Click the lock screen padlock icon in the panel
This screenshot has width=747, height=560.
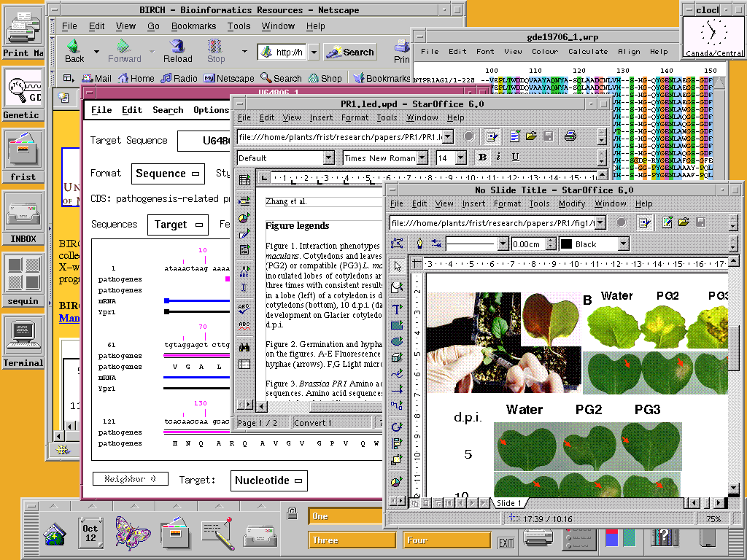tap(292, 513)
